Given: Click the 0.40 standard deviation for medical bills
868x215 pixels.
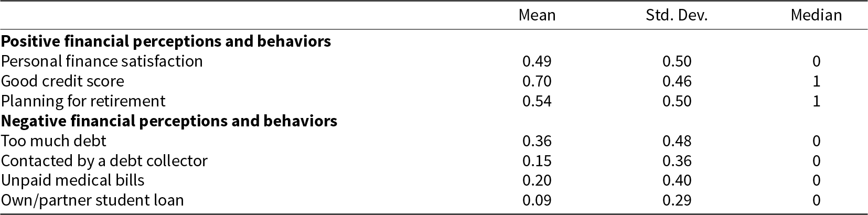Looking at the screenshot, I should tap(677, 181).
